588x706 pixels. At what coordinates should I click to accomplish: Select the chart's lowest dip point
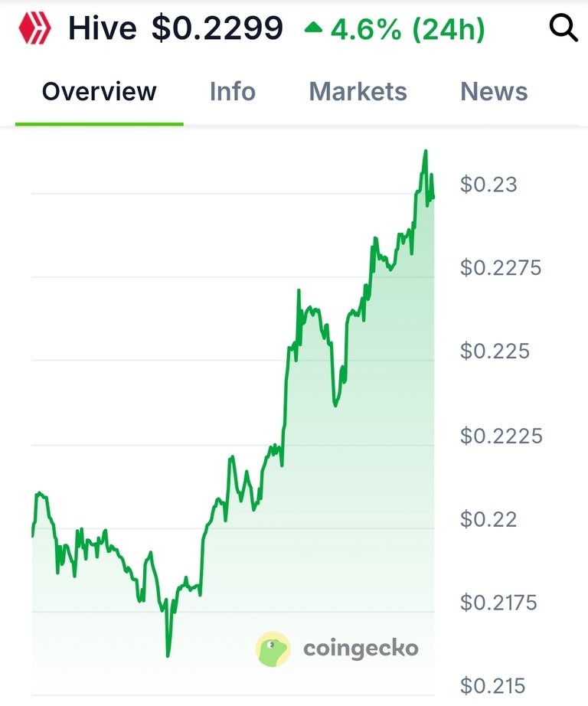pos(168,655)
